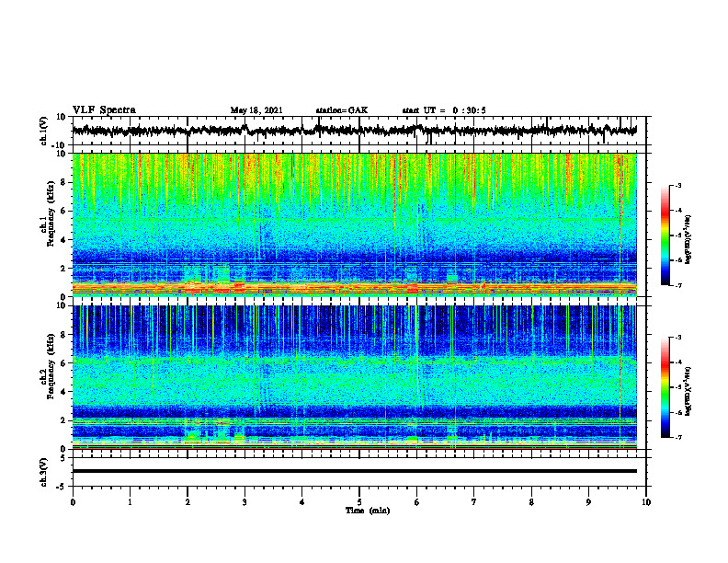Click the "-3" label on ch.1 color scale
This screenshot has width=728, height=563.
[677, 185]
